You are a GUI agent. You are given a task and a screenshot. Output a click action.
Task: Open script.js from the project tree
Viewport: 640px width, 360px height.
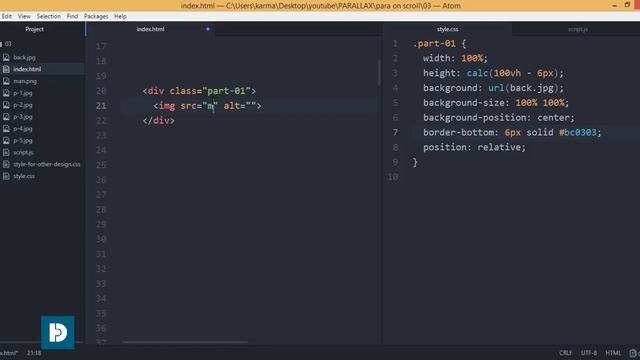23,152
